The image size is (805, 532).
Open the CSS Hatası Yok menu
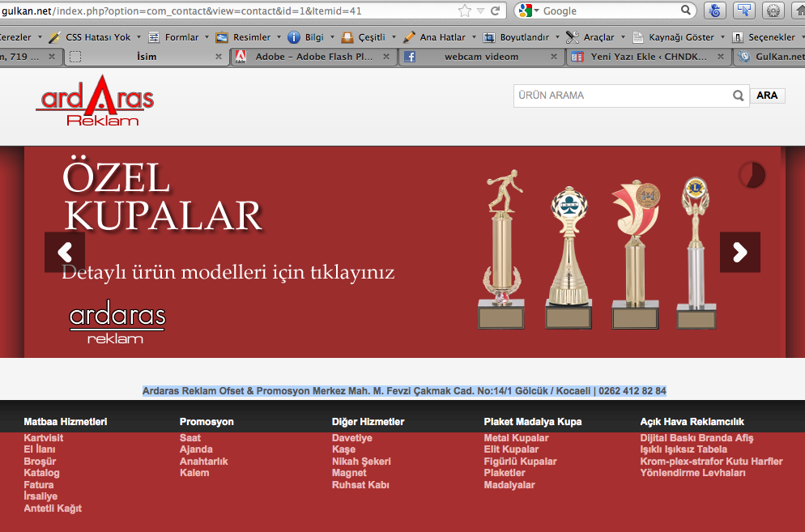(98, 37)
